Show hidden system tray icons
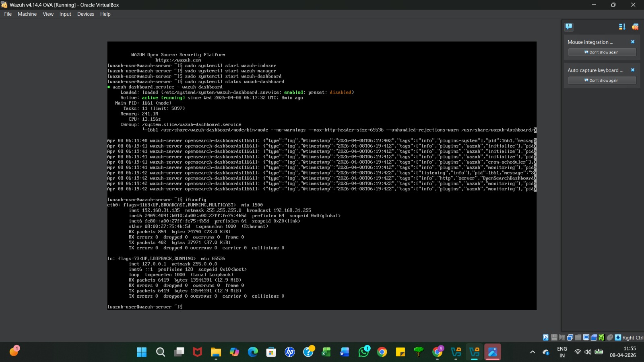The height and width of the screenshot is (362, 644). (533, 352)
